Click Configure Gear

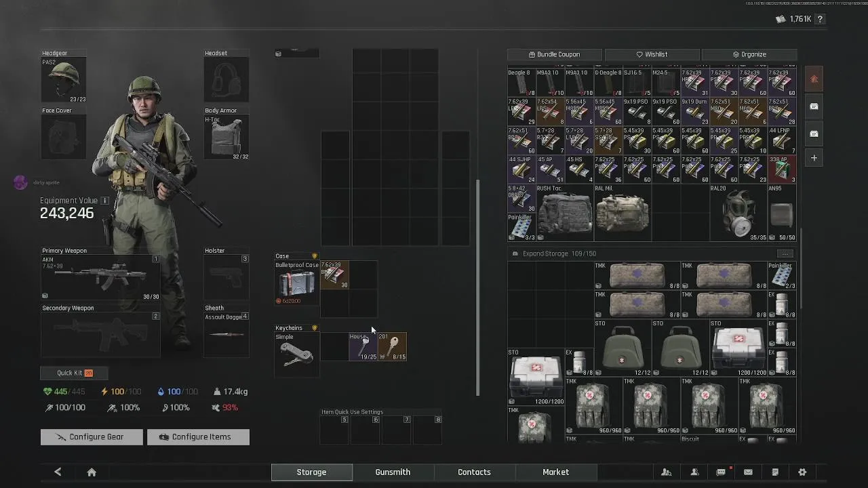click(92, 437)
